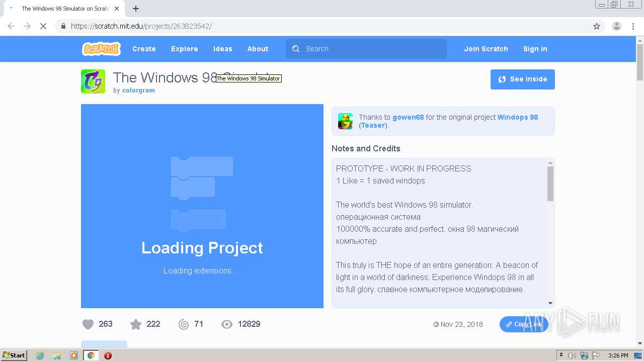View site info lock icon
The width and height of the screenshot is (644, 362).
click(63, 26)
